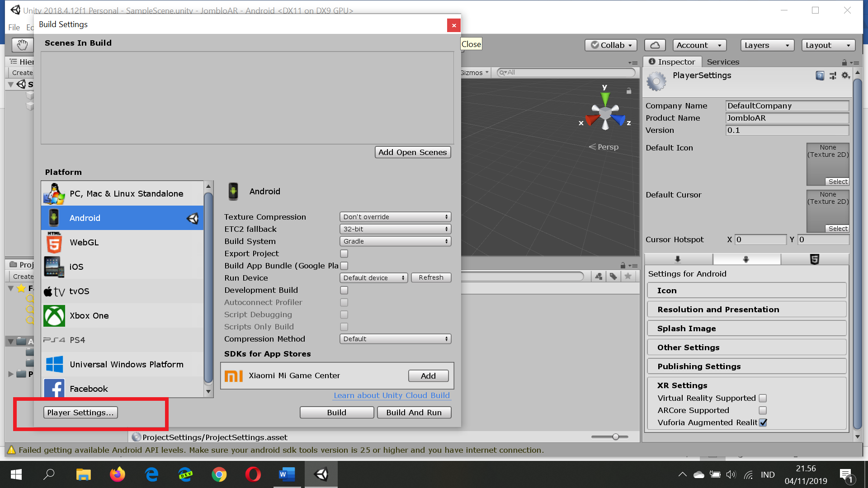Image resolution: width=868 pixels, height=488 pixels.
Task: Open Firefox from the taskbar
Action: coord(118,474)
